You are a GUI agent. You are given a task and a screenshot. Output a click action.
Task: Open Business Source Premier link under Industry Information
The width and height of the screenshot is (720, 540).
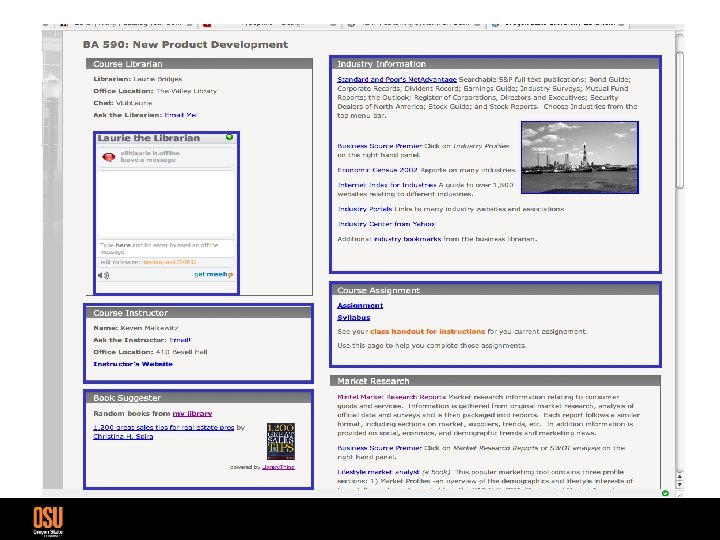click(380, 146)
